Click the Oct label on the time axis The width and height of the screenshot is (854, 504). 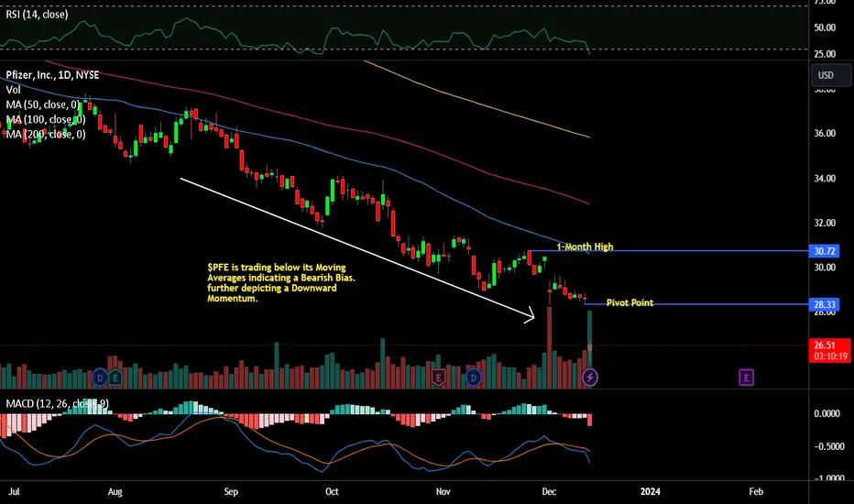[332, 491]
